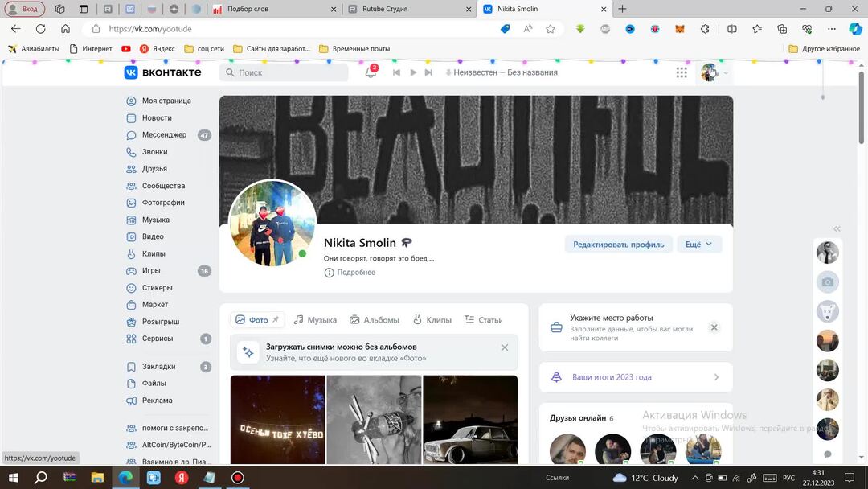The image size is (868, 489).
Task: Go to Новости feed
Action: pyautogui.click(x=149, y=118)
